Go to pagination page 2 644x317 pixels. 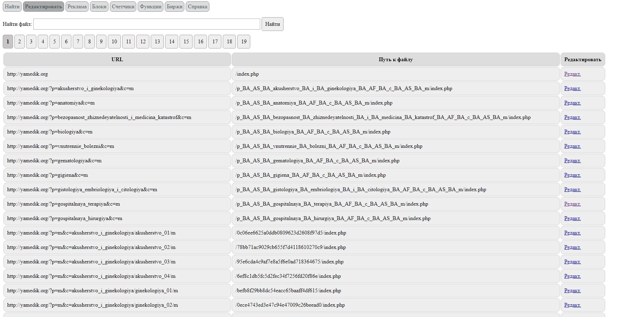coord(20,42)
